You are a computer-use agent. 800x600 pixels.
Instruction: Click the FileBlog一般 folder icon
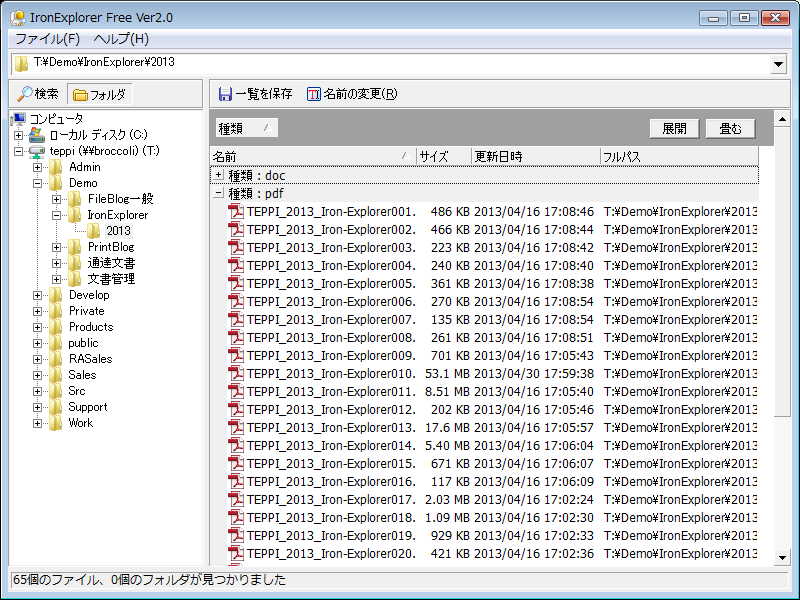(x=74, y=199)
